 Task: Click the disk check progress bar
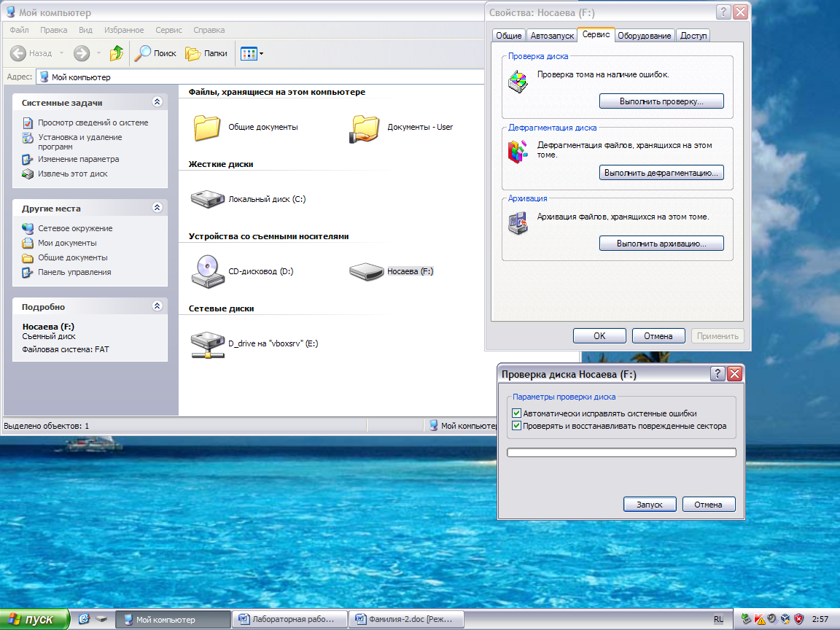[x=621, y=453]
